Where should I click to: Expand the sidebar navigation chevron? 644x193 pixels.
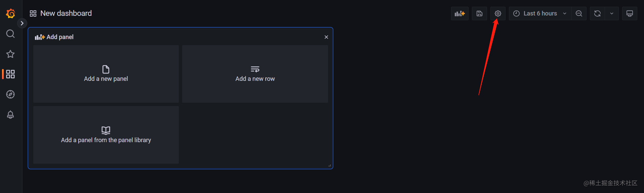point(22,23)
